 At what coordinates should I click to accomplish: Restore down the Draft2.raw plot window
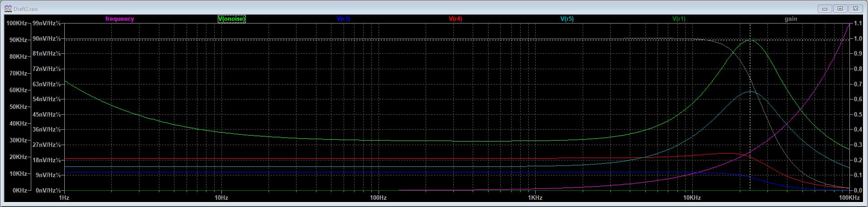coord(840,9)
